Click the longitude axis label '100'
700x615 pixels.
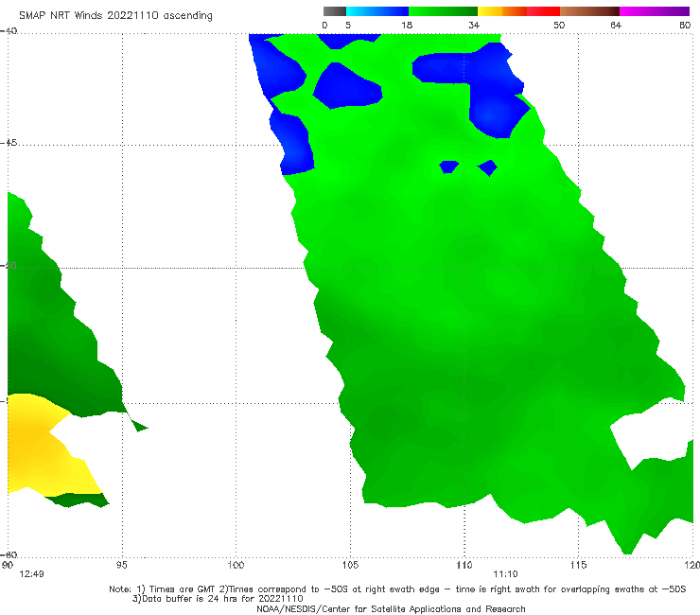coord(236,565)
